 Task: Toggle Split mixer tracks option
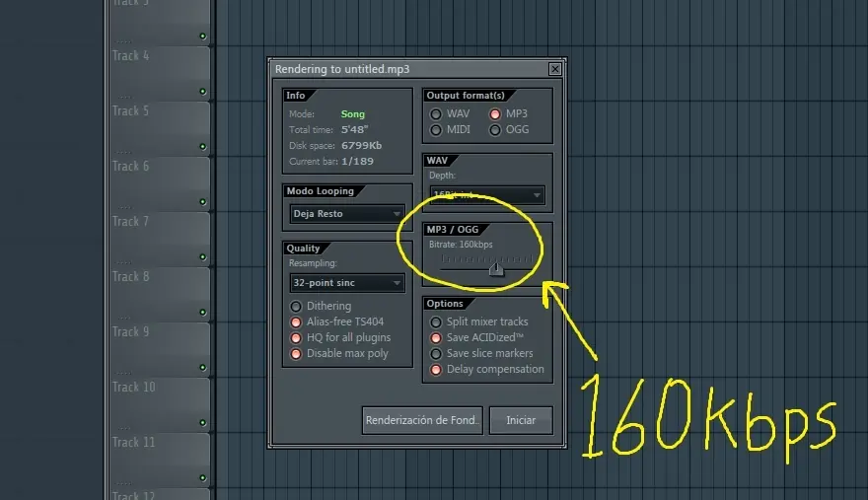click(436, 322)
